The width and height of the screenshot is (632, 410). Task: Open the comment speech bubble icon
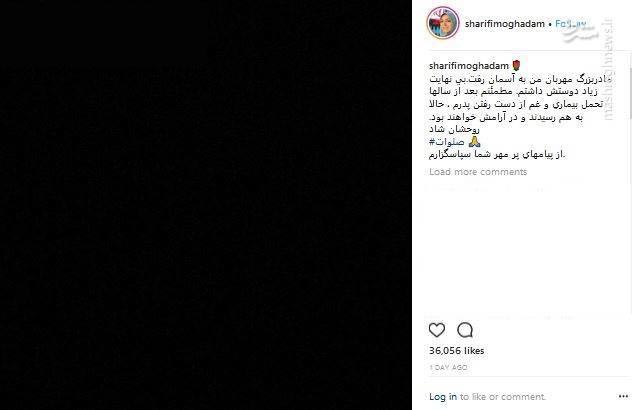click(x=465, y=330)
